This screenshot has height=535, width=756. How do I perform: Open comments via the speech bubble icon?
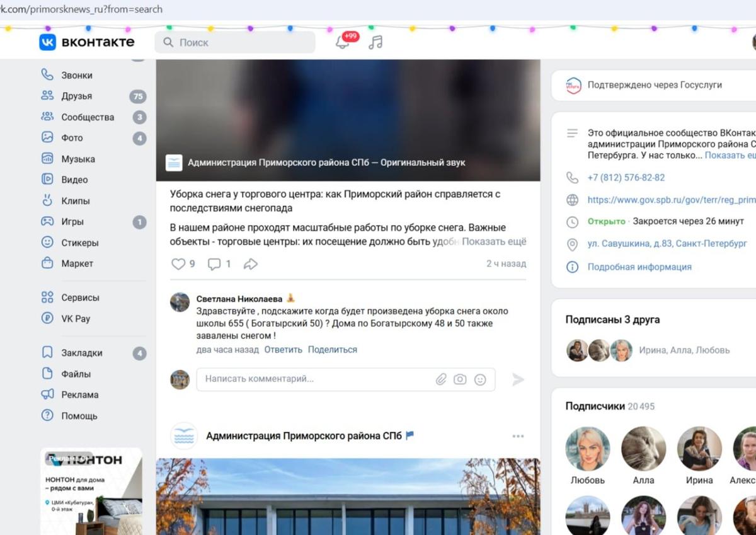tap(215, 264)
